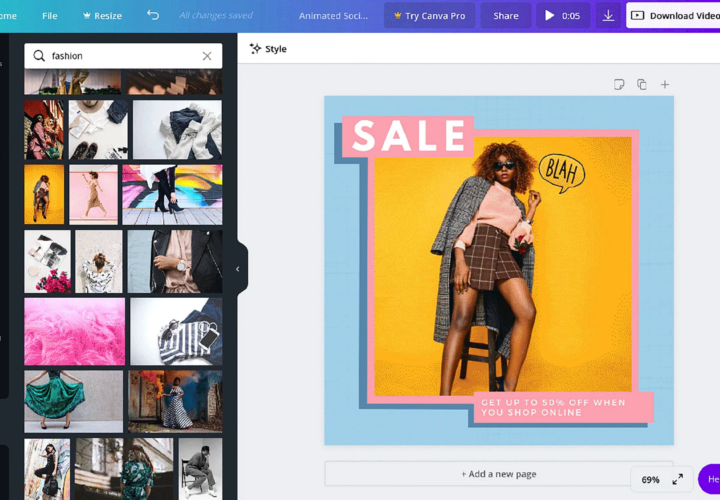Choose the woman on yellow background thumbnail

44,195
